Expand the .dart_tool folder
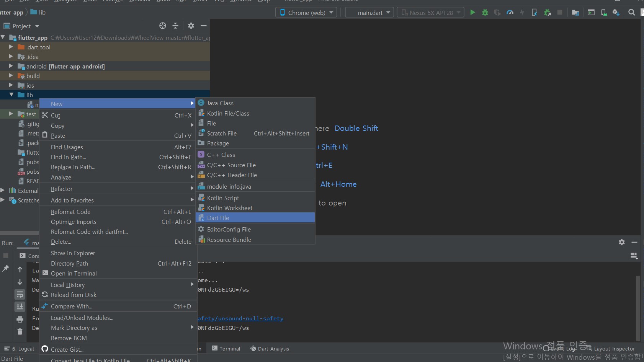The height and width of the screenshot is (362, 644). [11, 47]
